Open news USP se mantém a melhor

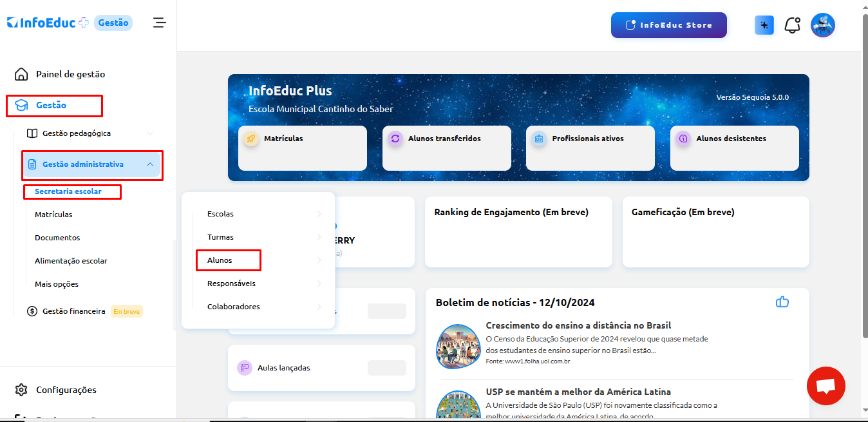pos(578,392)
